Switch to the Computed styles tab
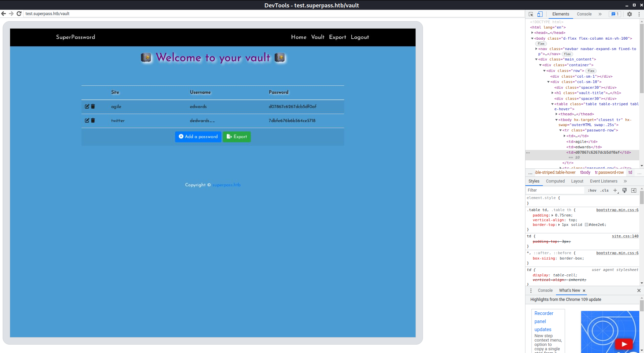This screenshot has width=644, height=353. point(555,181)
